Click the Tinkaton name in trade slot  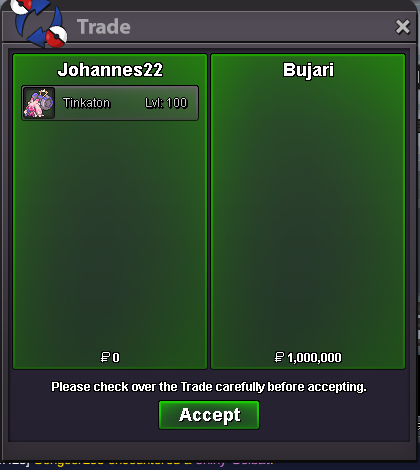click(86, 103)
